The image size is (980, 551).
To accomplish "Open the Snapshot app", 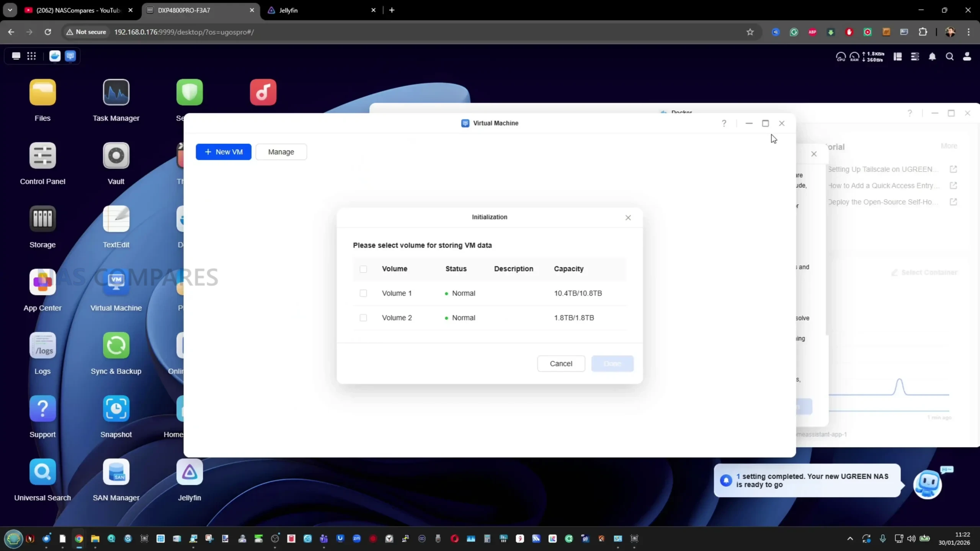I will pyautogui.click(x=116, y=409).
